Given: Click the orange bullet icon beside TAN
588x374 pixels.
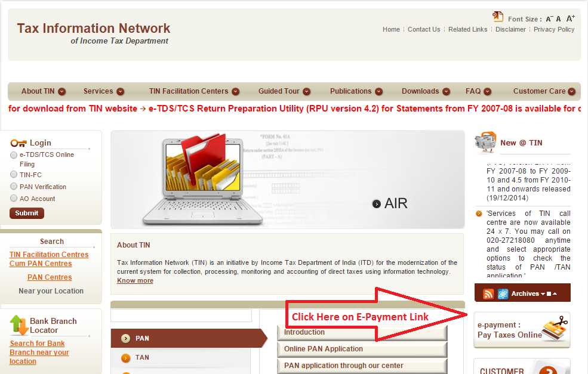Looking at the screenshot, I should click(125, 358).
